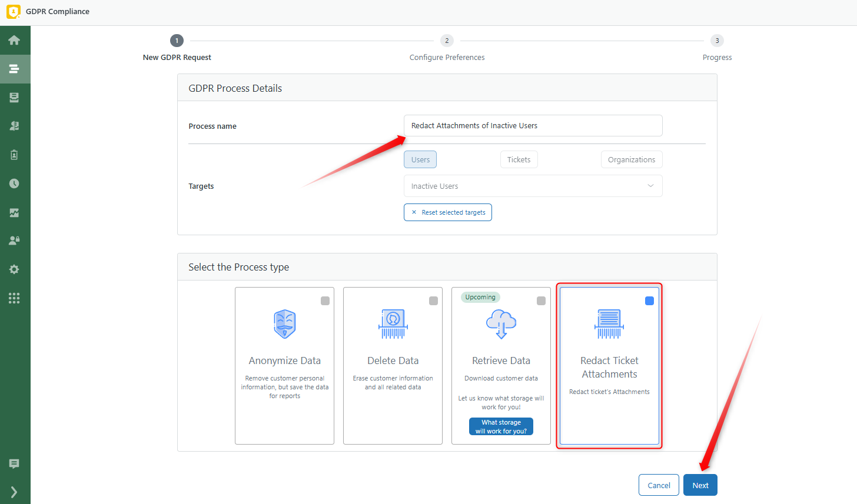Click the Erase customer information description
This screenshot has height=504, width=857.
point(393,382)
